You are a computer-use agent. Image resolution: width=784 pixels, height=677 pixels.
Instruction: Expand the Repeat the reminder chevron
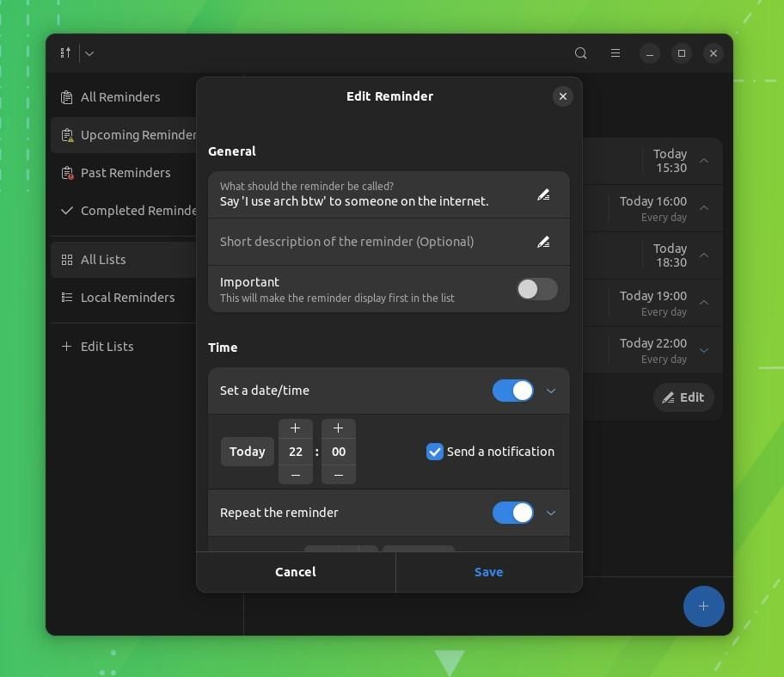click(x=551, y=513)
